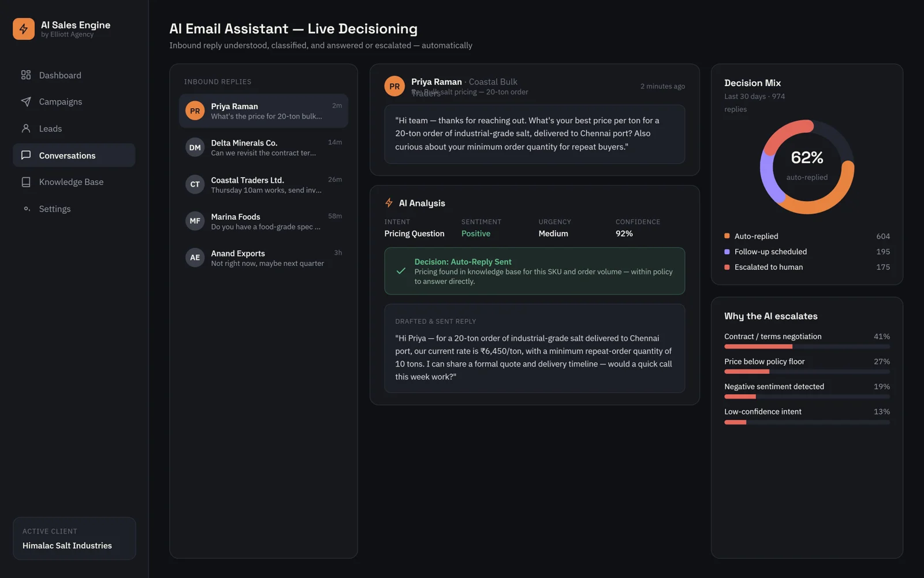Click the Leads person icon
The image size is (924, 578).
pos(26,128)
